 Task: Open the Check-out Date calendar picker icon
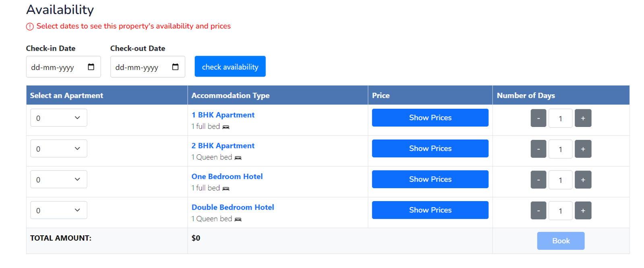(175, 67)
